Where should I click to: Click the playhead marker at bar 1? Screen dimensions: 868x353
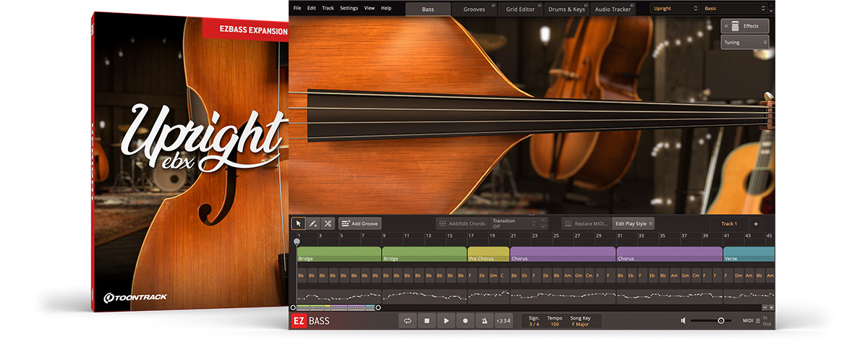coord(297,241)
